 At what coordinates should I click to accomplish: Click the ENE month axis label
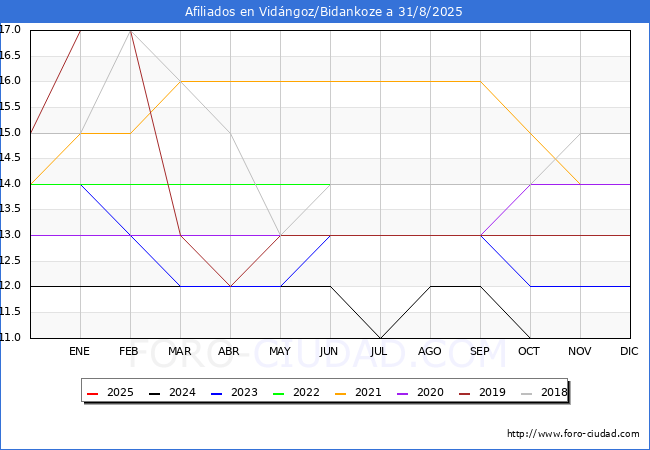79,351
